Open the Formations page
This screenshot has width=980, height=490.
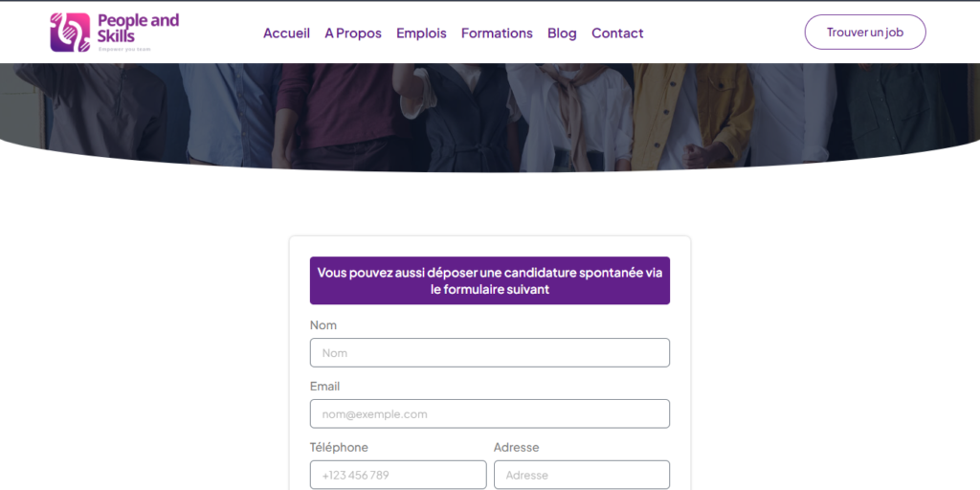pos(497,33)
